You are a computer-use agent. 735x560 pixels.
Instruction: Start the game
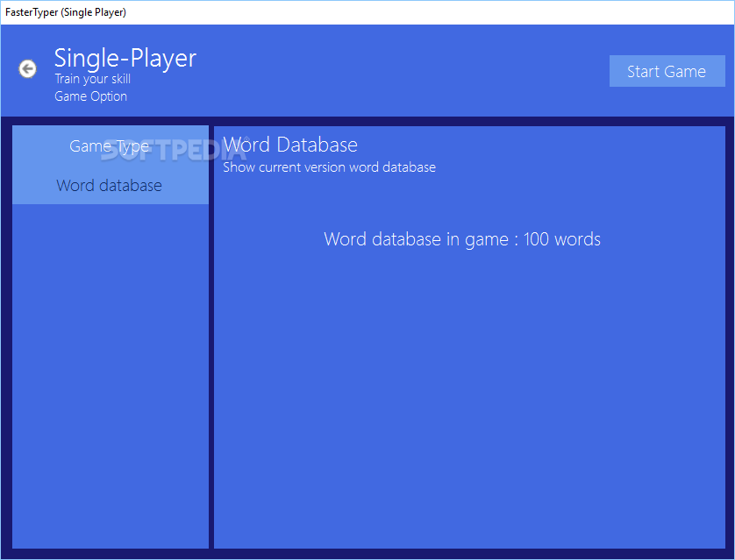click(x=667, y=71)
